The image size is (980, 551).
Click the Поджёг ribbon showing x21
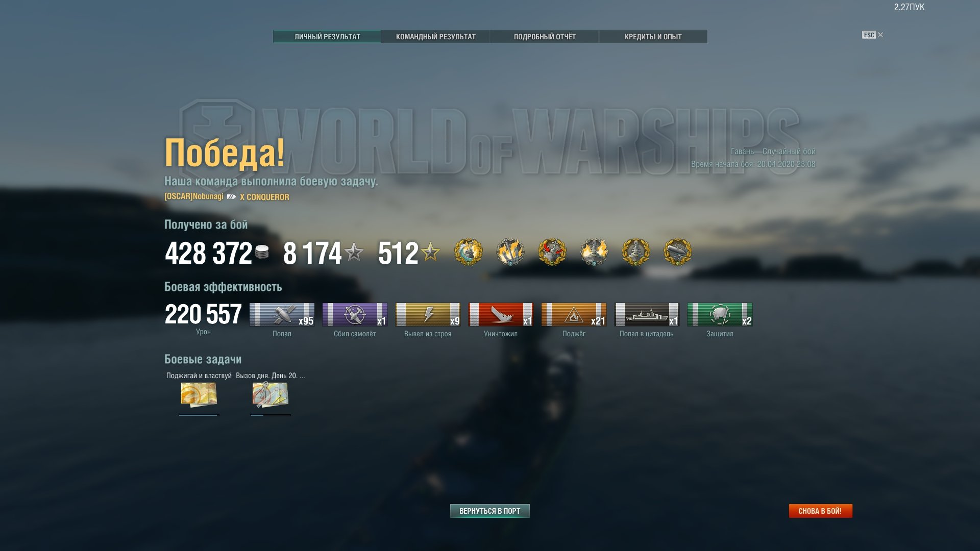point(574,314)
